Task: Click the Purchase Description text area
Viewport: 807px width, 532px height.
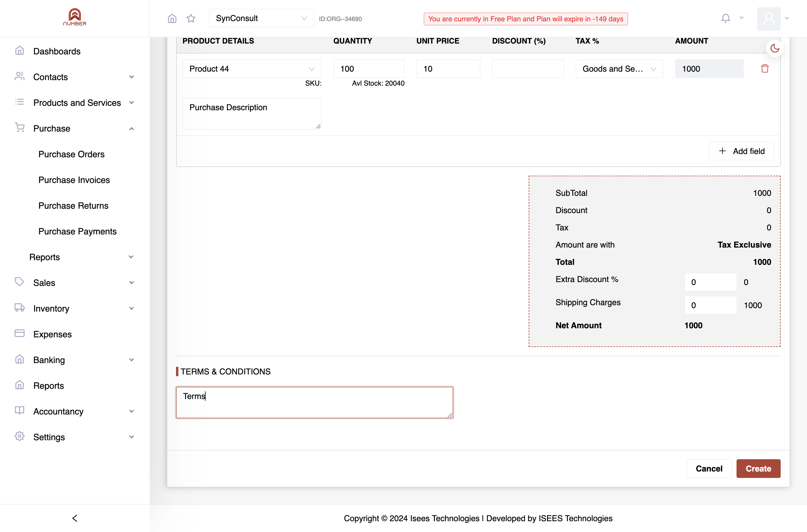Action: 252,114
